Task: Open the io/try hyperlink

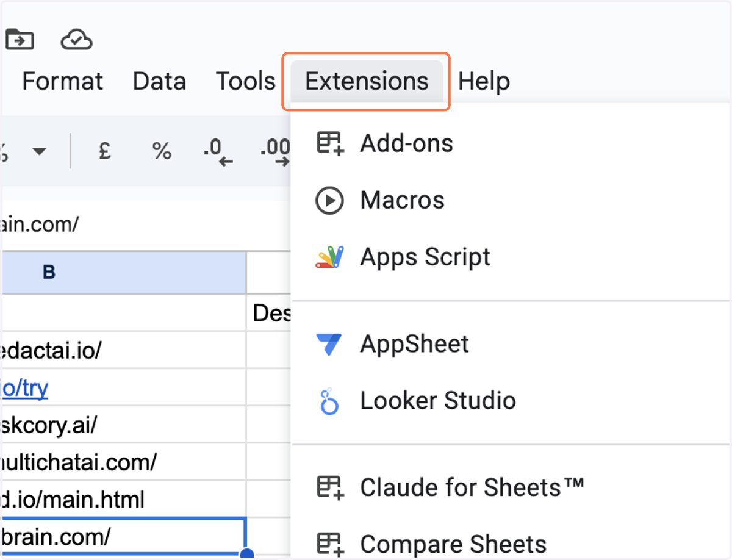Action: (x=24, y=387)
